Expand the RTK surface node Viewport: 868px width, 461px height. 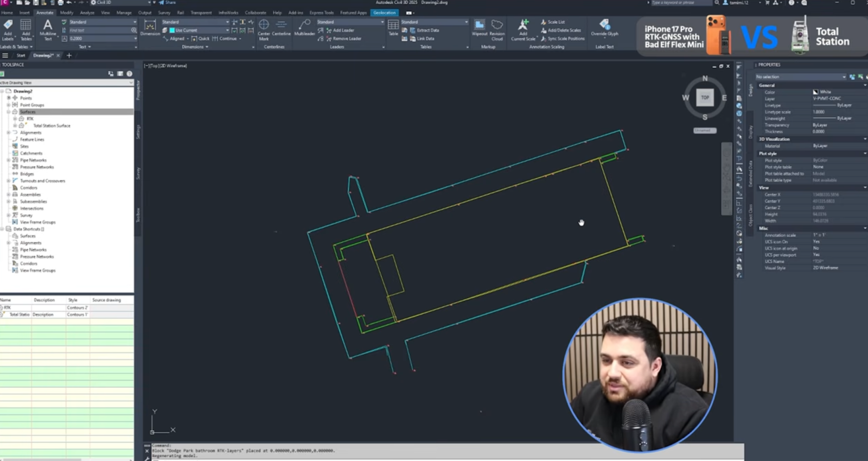(15, 118)
